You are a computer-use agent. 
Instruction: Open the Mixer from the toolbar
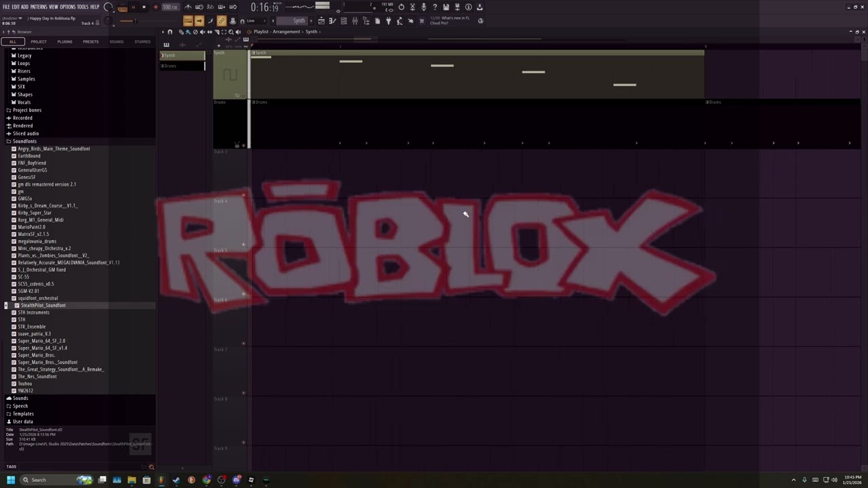[355, 20]
